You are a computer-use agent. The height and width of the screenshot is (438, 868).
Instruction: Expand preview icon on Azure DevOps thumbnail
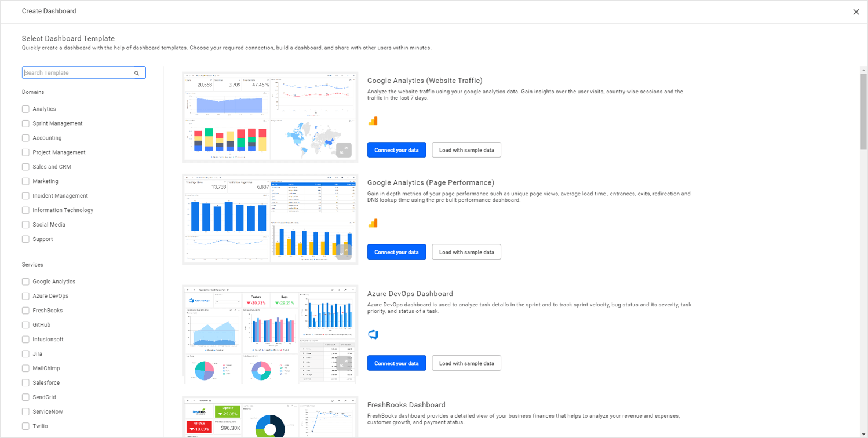(x=345, y=363)
